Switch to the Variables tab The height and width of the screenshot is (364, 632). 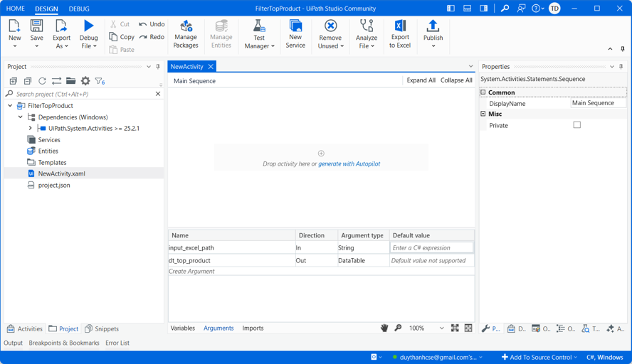pos(183,328)
